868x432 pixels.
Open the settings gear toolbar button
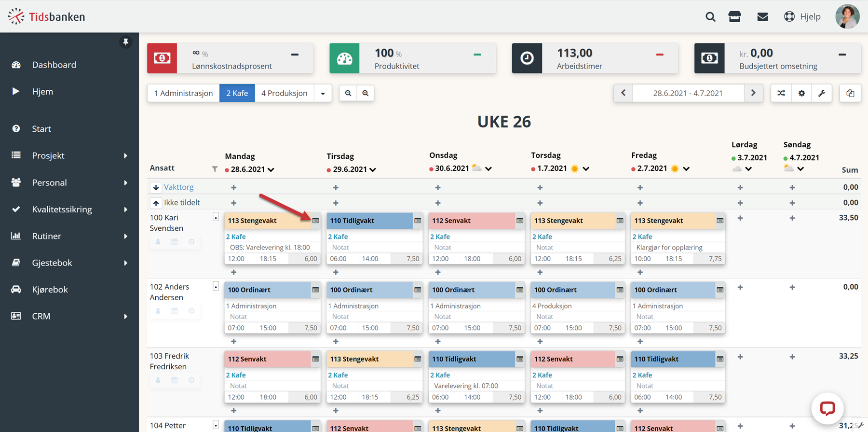click(x=801, y=93)
